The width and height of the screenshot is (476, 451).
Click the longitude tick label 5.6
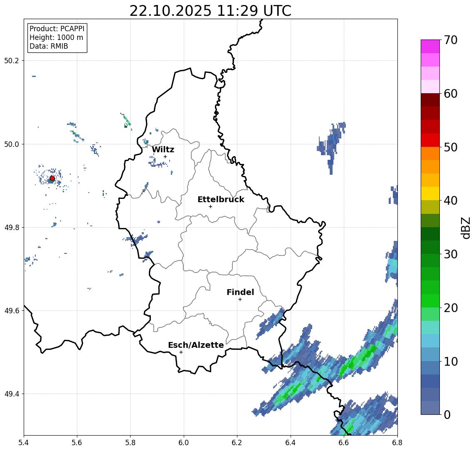[77, 443]
